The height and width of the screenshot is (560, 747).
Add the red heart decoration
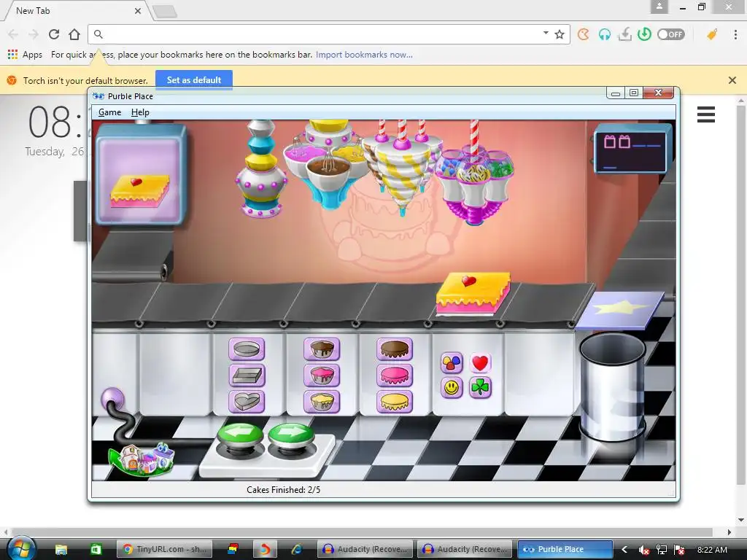[480, 363]
